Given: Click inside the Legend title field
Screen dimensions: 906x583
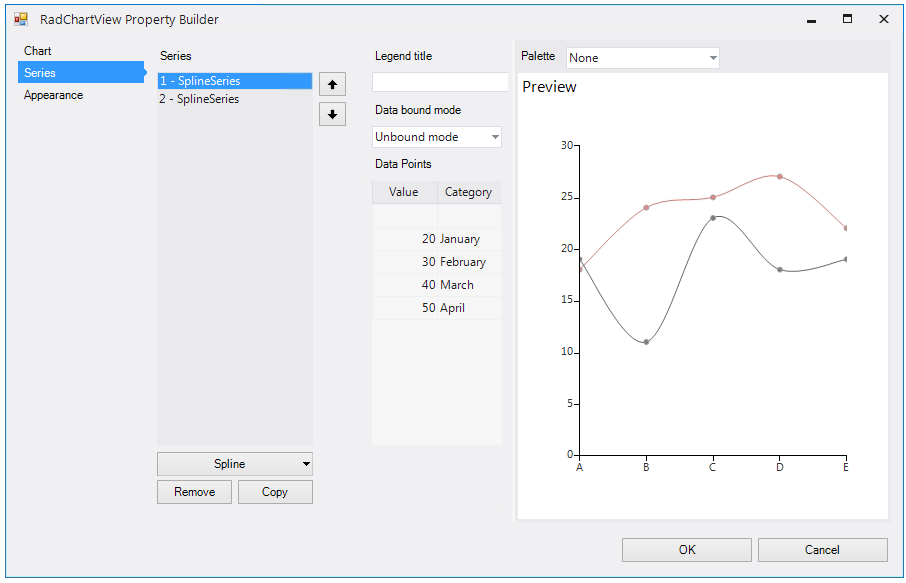Looking at the screenshot, I should click(440, 80).
